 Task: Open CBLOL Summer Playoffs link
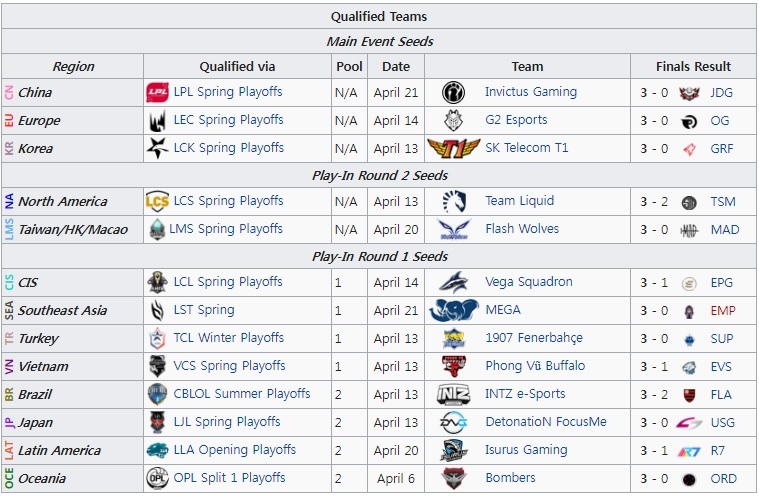[x=241, y=394]
